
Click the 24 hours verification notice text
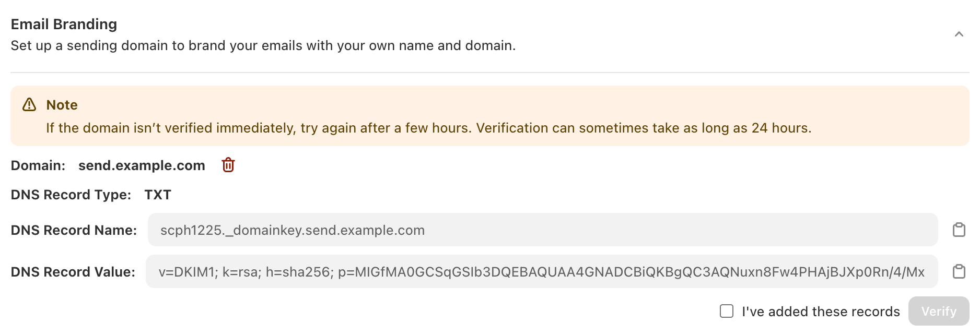point(428,128)
